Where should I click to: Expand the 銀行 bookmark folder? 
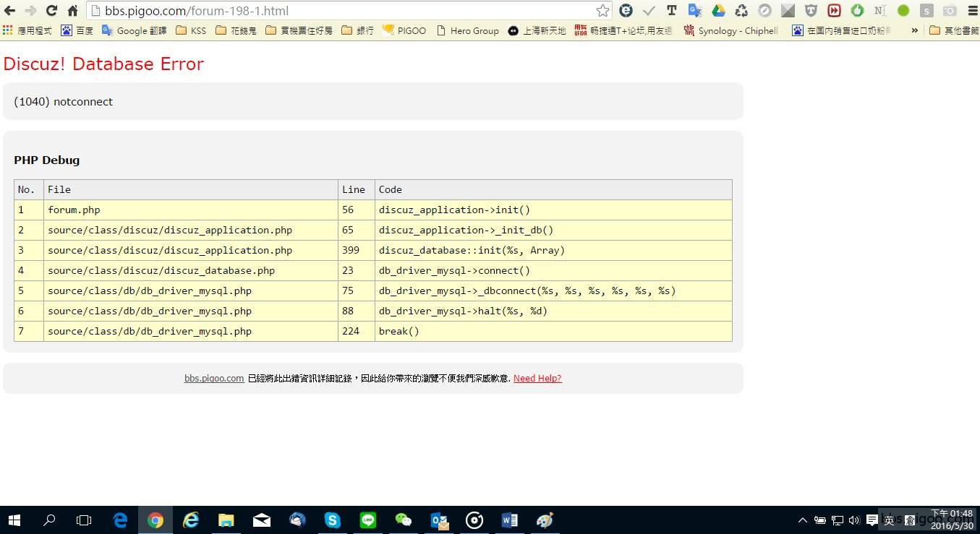click(357, 30)
